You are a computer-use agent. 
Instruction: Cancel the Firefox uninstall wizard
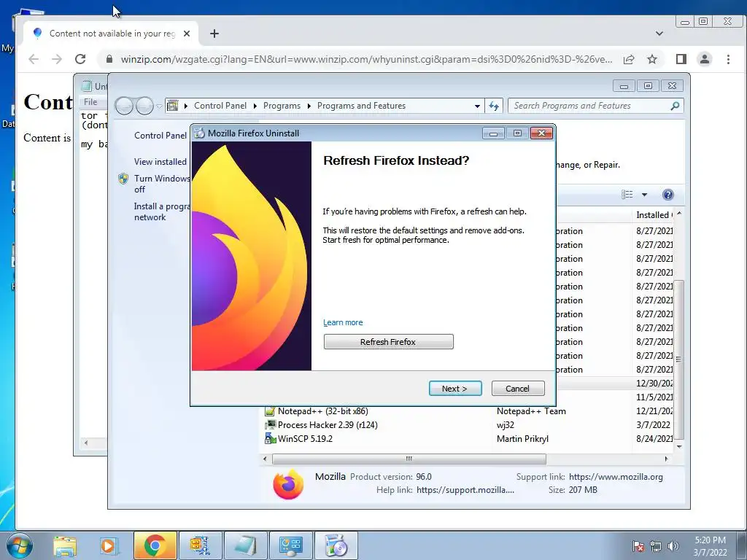(517, 389)
